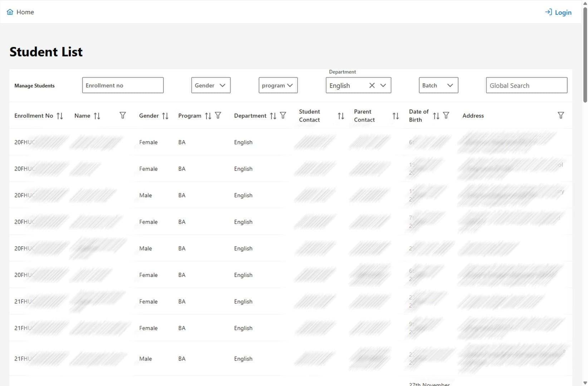Open the Program column filter funnel
This screenshot has height=386, width=588.
coord(218,115)
